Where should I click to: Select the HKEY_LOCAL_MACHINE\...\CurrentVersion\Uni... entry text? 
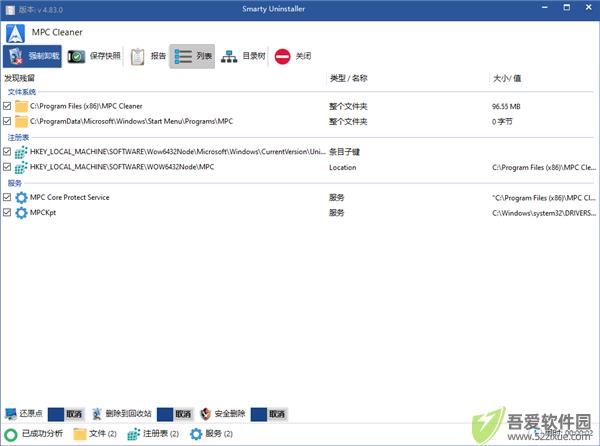pyautogui.click(x=178, y=152)
